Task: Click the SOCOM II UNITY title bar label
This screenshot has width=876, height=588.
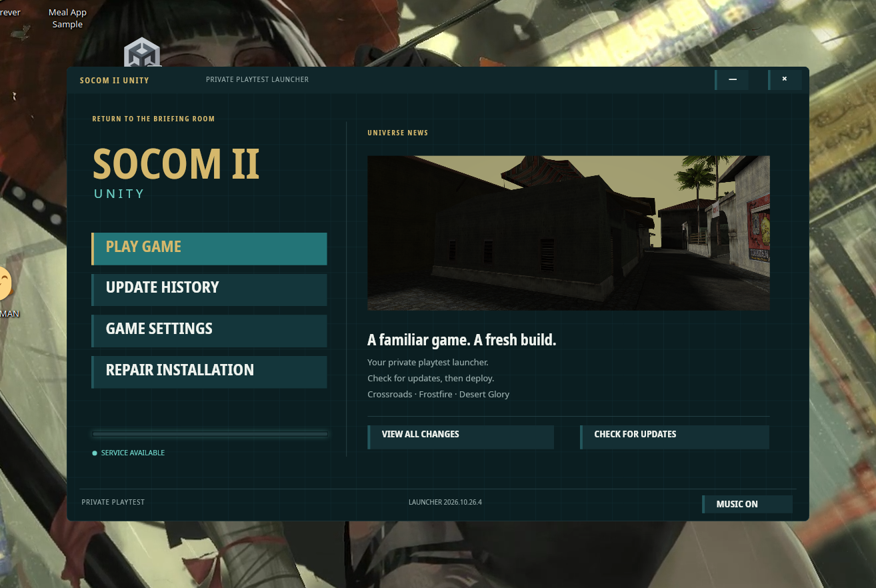Action: click(115, 80)
